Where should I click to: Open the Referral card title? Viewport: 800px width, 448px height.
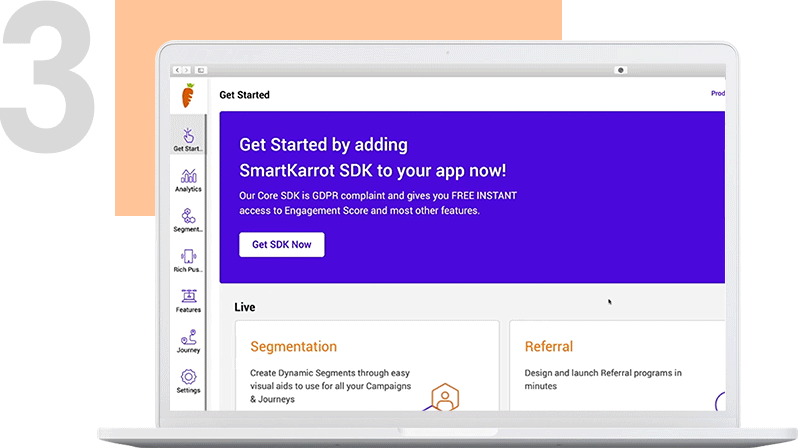549,346
